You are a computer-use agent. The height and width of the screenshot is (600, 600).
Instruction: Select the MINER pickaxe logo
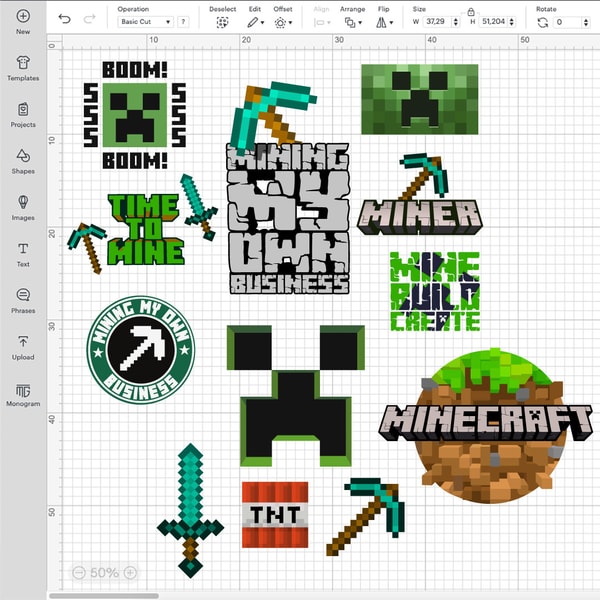pyautogui.click(x=420, y=194)
